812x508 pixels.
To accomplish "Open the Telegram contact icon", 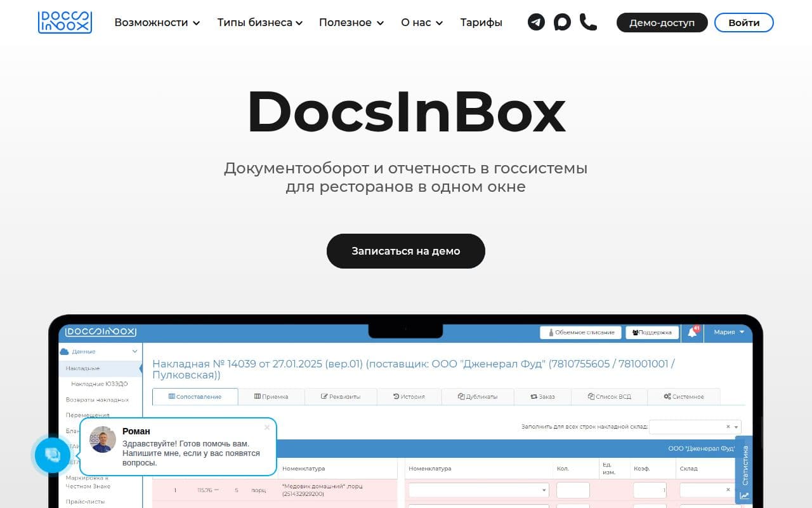I will point(536,22).
